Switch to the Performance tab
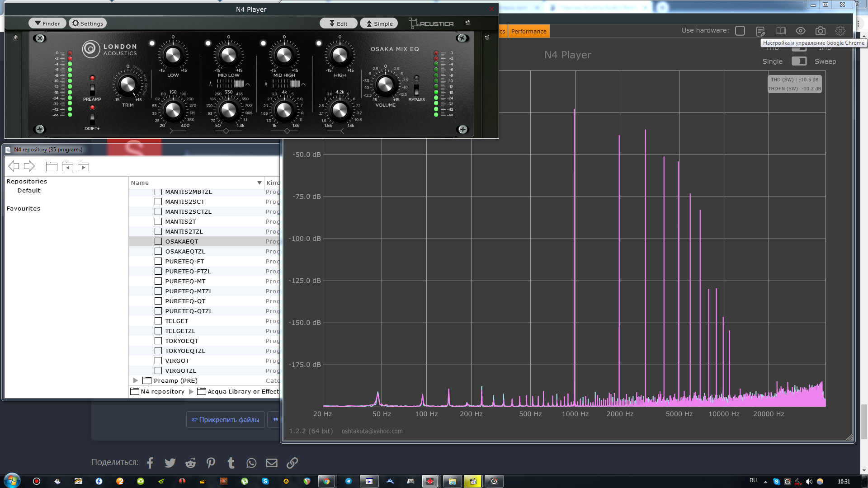868x488 pixels. 528,31
